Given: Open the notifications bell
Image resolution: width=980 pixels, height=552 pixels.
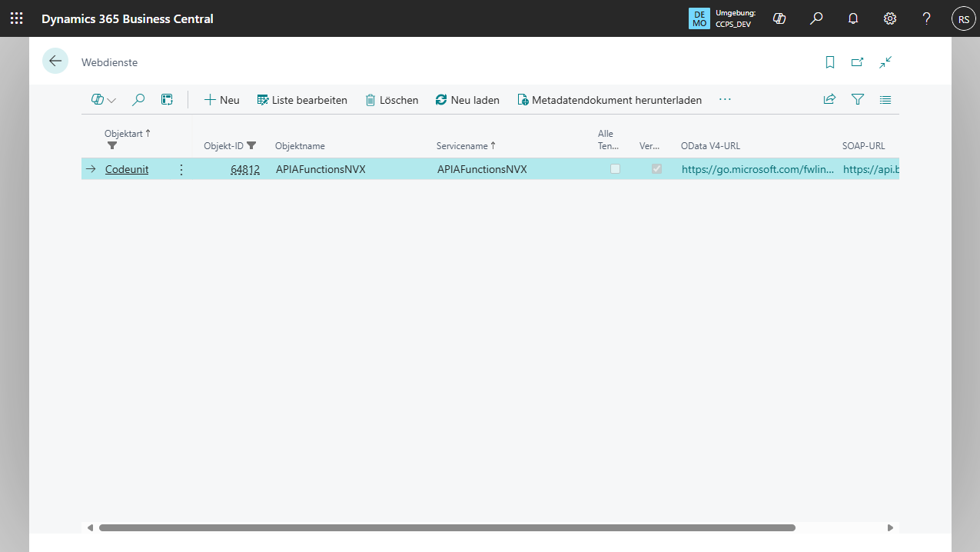Looking at the screenshot, I should [853, 18].
